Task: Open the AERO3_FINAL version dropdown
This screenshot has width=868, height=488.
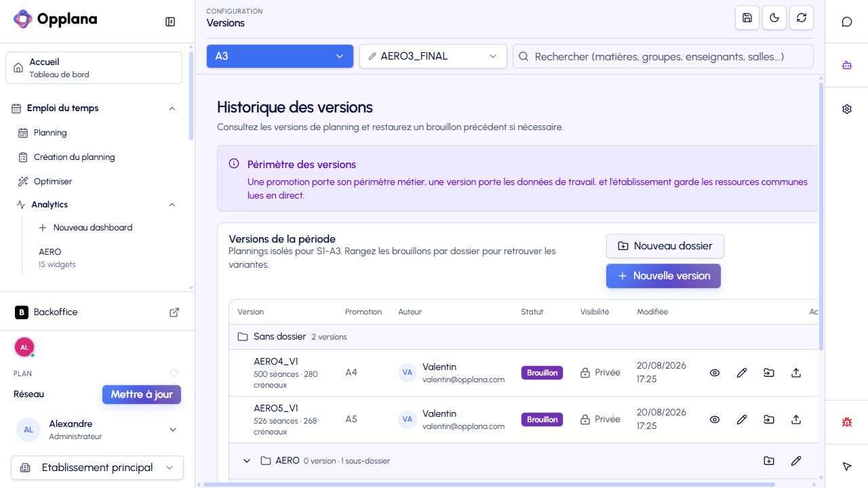Action: click(433, 56)
